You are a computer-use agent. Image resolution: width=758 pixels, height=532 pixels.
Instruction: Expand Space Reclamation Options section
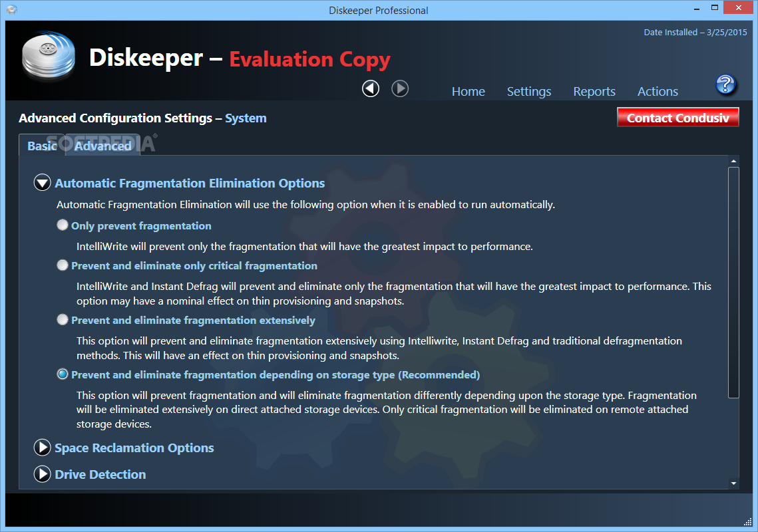coord(43,448)
